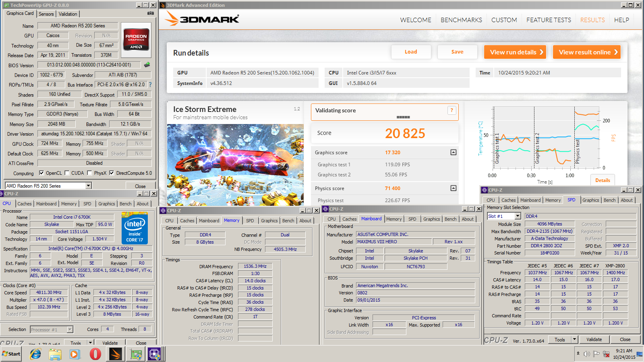Switch to GPU-Z via its taskbar icon
This screenshot has width=644, height=362.
pos(136,354)
